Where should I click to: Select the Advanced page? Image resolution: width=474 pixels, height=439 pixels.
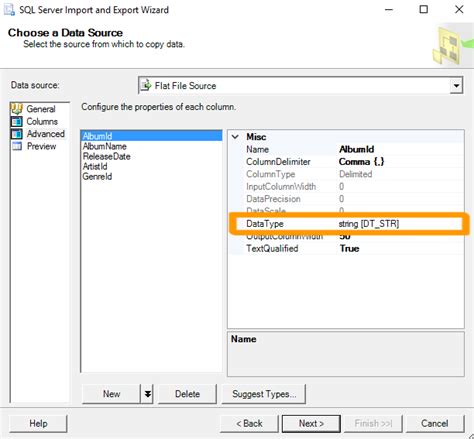(46, 134)
